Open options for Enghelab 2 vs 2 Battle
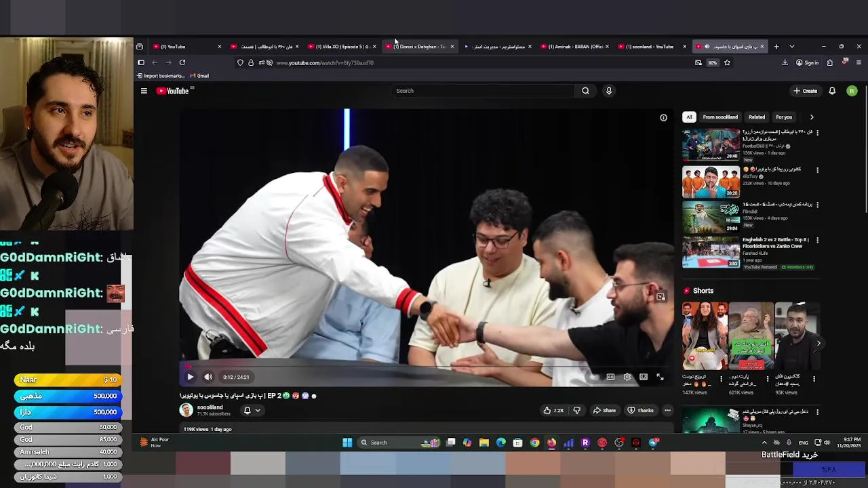 pos(817,240)
